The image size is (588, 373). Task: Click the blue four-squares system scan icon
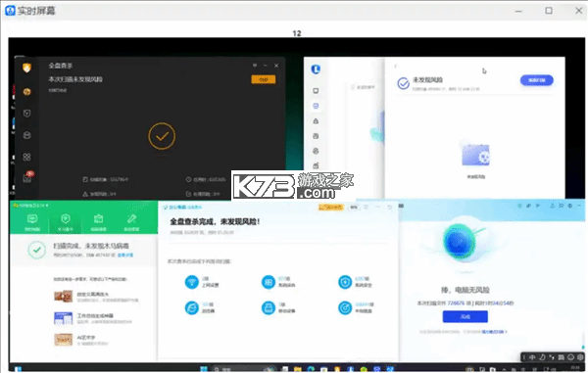point(269,282)
